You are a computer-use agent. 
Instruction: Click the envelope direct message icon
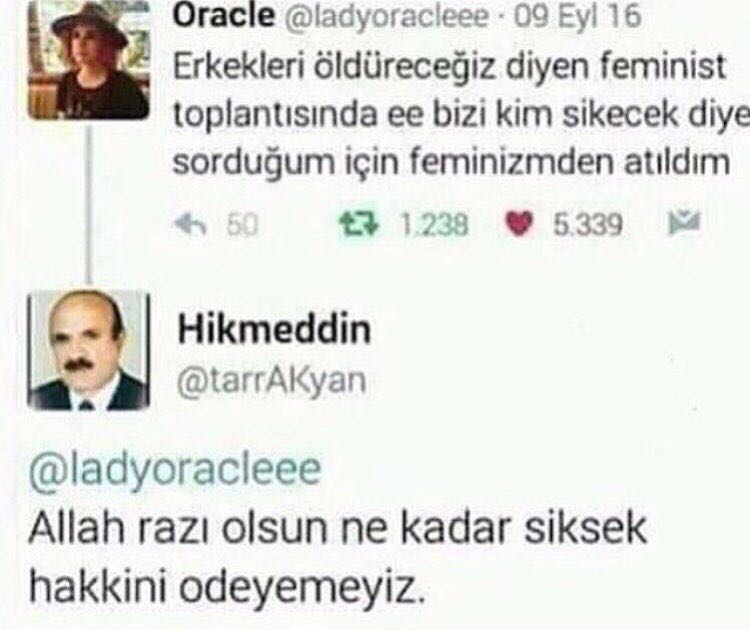(x=684, y=222)
